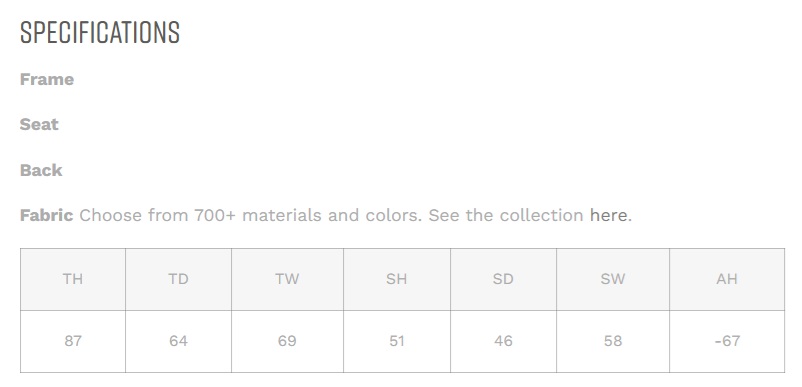This screenshot has width=802, height=387.
Task: Select the TH column header
Action: [x=73, y=279]
